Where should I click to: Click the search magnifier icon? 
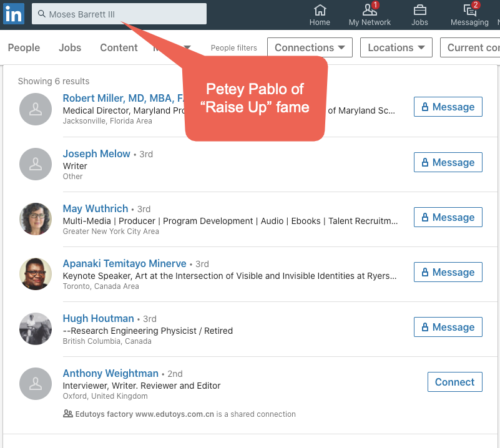pyautogui.click(x=41, y=14)
